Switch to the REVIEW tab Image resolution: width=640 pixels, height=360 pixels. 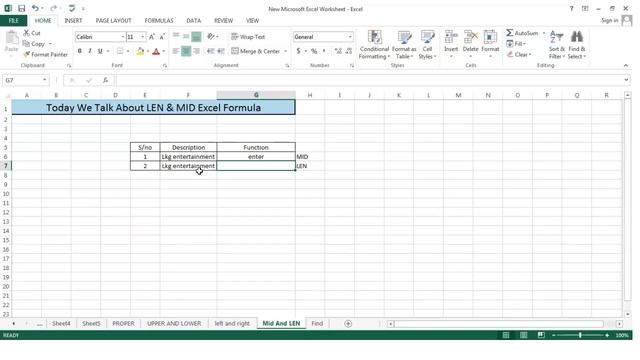pos(223,20)
